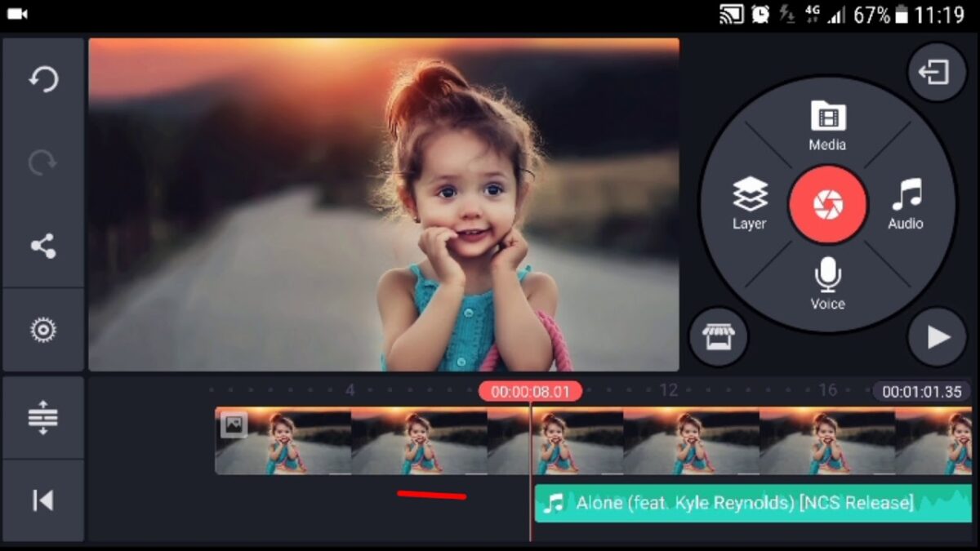This screenshot has height=551, width=980.
Task: Select the Alone (feat. Kyle Reynolds) audio clip
Action: 753,503
